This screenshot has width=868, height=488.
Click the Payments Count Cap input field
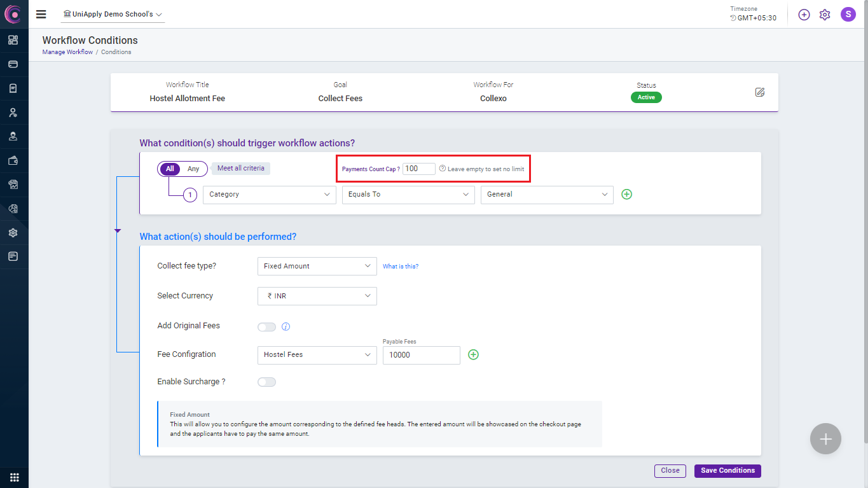coord(418,169)
